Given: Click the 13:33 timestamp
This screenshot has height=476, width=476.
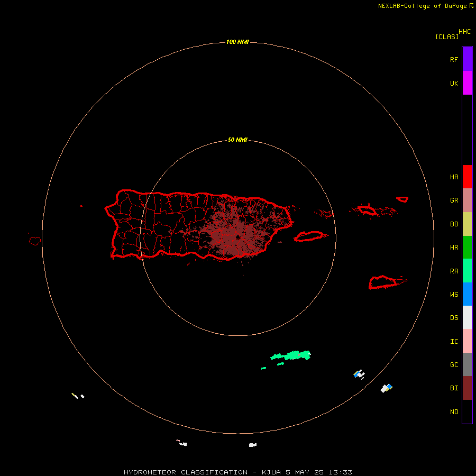Looking at the screenshot, I should click(340, 472).
